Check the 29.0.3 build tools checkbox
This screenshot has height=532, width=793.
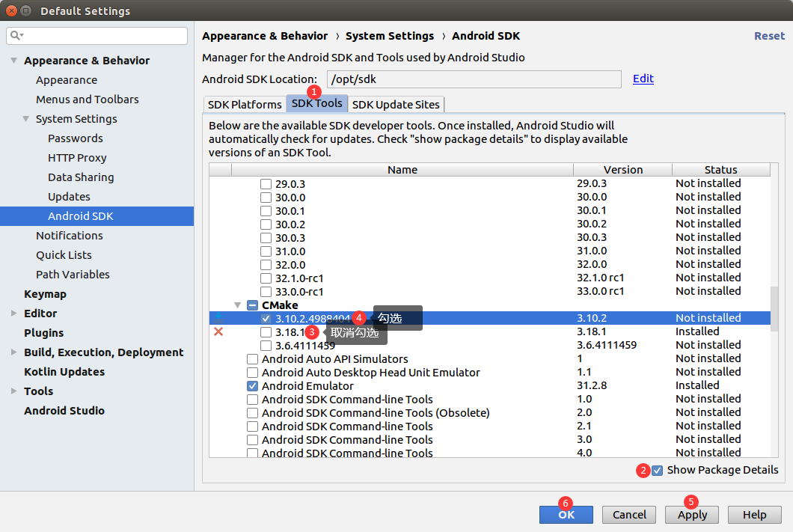tap(266, 184)
